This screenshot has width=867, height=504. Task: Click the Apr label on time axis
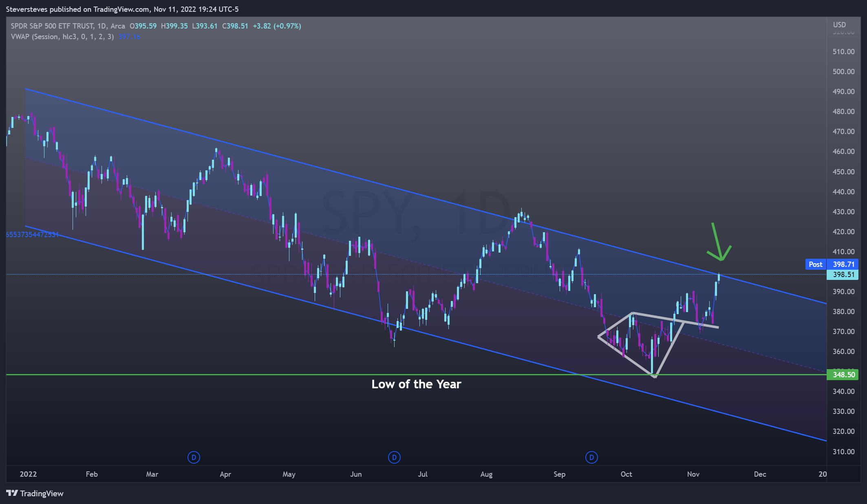pyautogui.click(x=225, y=474)
